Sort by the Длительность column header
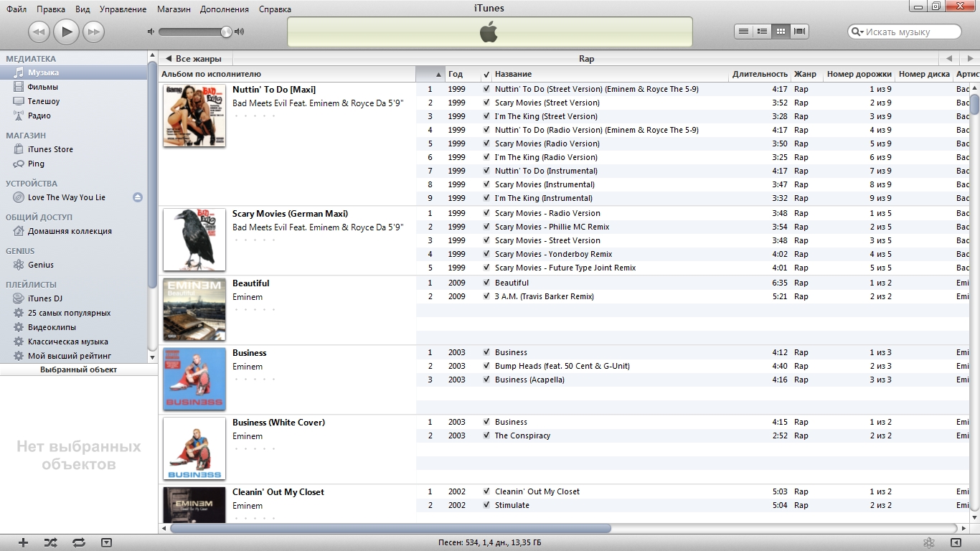This screenshot has width=980, height=551. (760, 74)
